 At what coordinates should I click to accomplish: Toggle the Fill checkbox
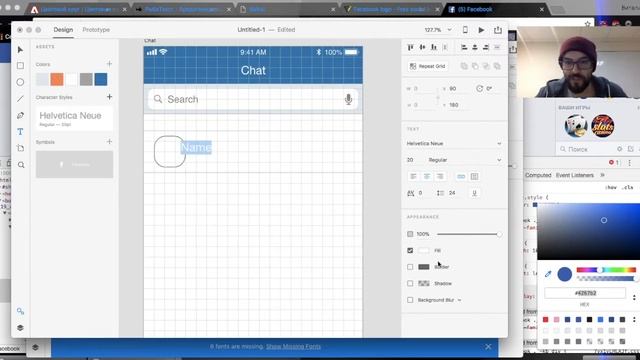[410, 251]
